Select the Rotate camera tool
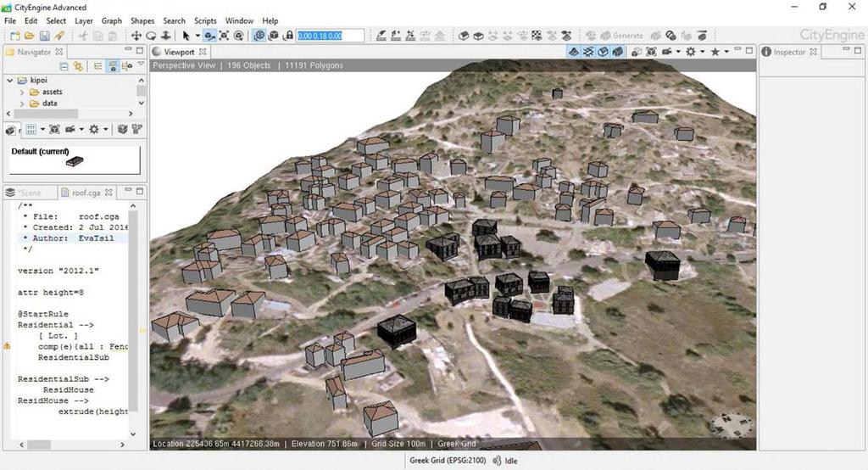Screen dimensions: 868x470 (151, 36)
